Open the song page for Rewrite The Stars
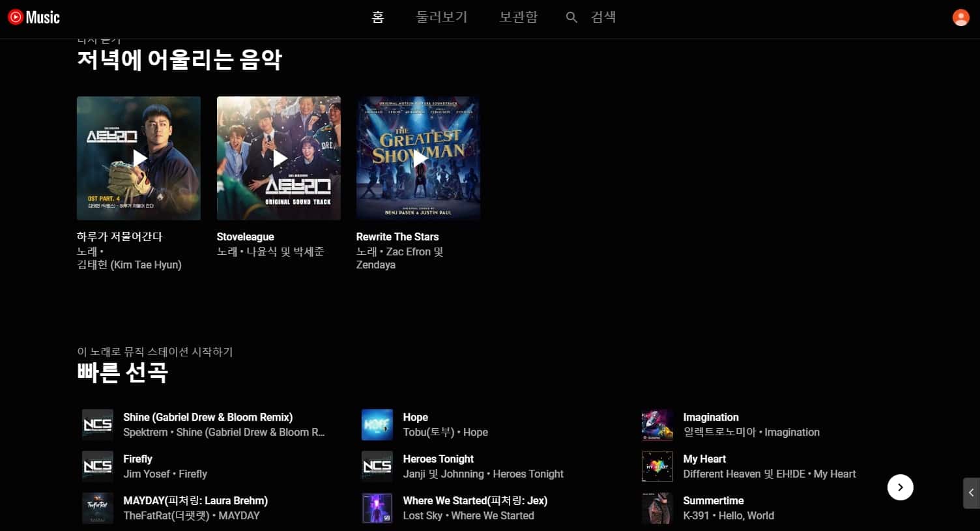This screenshot has height=531, width=980. 397,237
